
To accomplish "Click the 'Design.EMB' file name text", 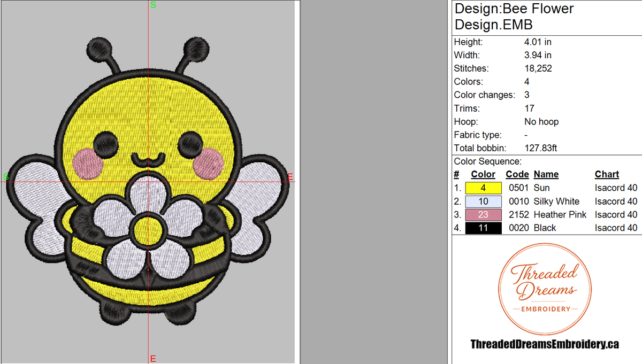I will 494,25.
